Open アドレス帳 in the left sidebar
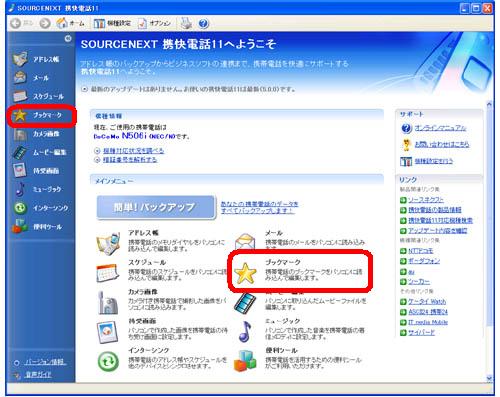Screen dimensions: 500x397 coord(37,59)
